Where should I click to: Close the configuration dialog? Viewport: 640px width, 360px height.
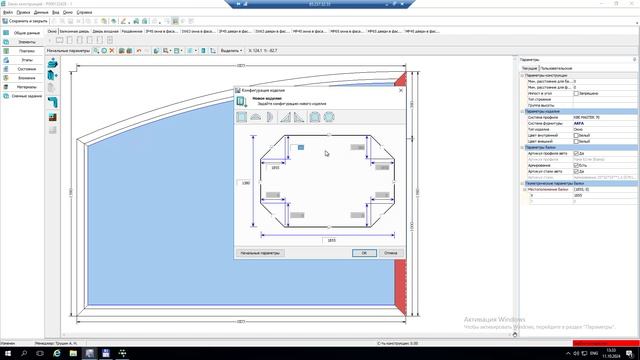(401, 90)
